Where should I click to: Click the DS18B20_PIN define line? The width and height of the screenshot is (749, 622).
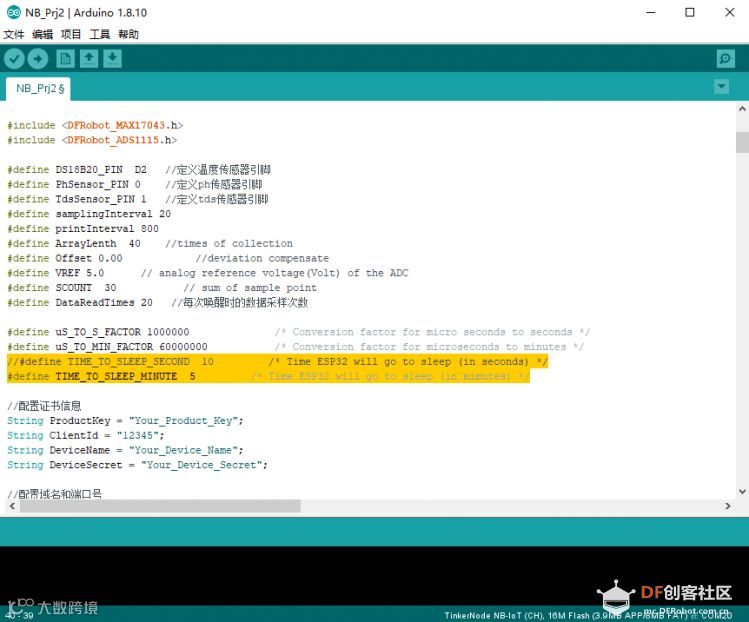point(139,170)
